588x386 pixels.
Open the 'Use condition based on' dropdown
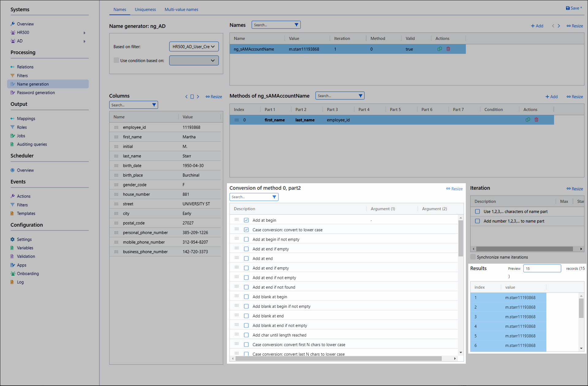point(194,61)
